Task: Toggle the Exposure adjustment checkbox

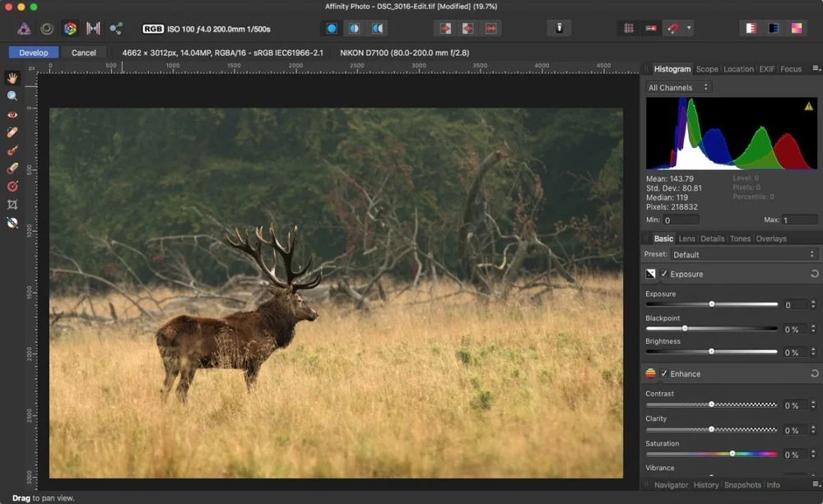Action: (663, 274)
